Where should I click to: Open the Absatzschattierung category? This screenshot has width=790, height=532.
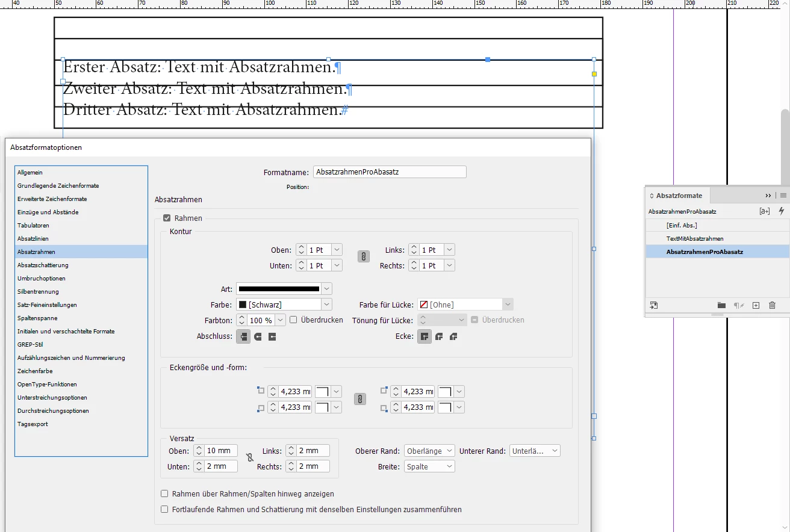pyautogui.click(x=81, y=265)
